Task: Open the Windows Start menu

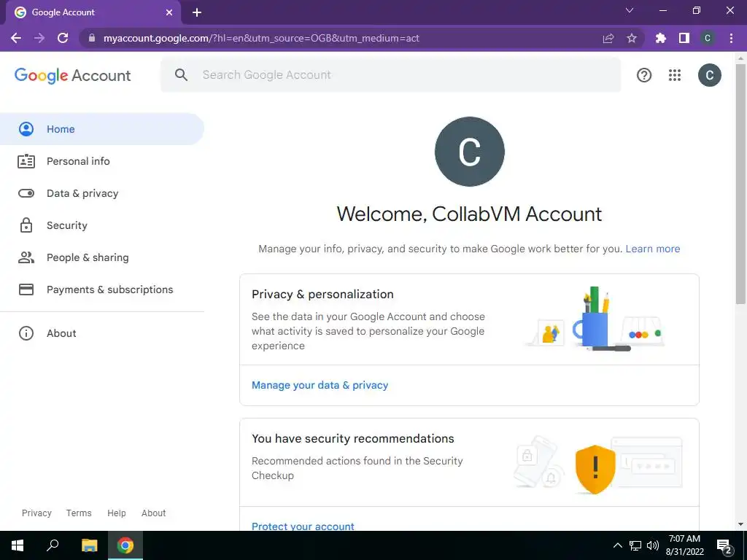Action: pyautogui.click(x=18, y=545)
